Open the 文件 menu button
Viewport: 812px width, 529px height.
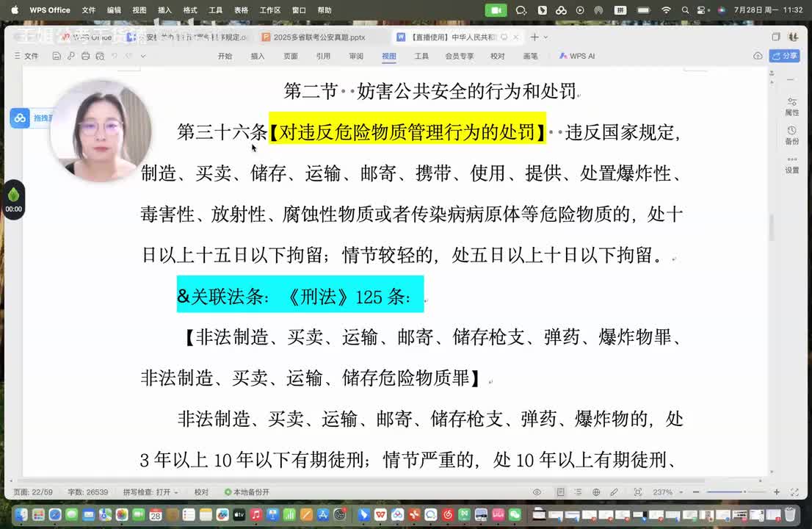pos(26,56)
